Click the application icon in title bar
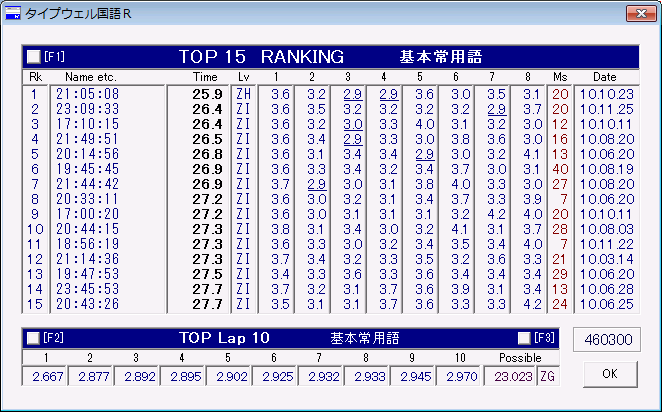Viewport: 662px width, 412px height. point(13,14)
